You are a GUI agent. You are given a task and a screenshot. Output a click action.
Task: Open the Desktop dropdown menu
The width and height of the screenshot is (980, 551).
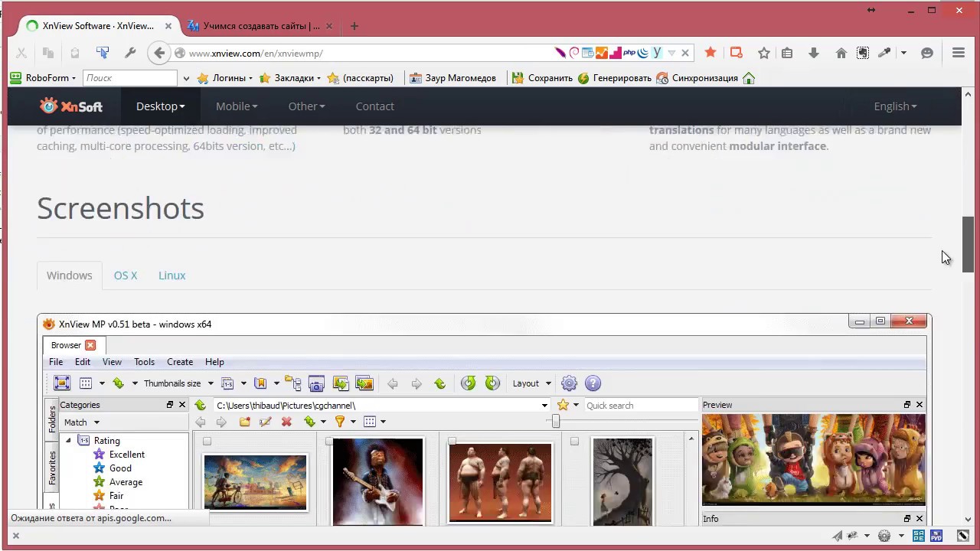pos(160,106)
